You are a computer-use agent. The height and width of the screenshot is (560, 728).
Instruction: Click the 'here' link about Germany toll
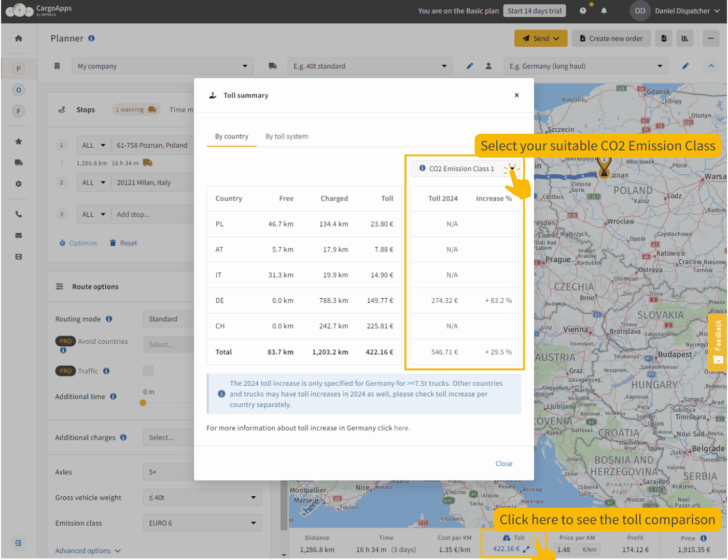pos(401,428)
